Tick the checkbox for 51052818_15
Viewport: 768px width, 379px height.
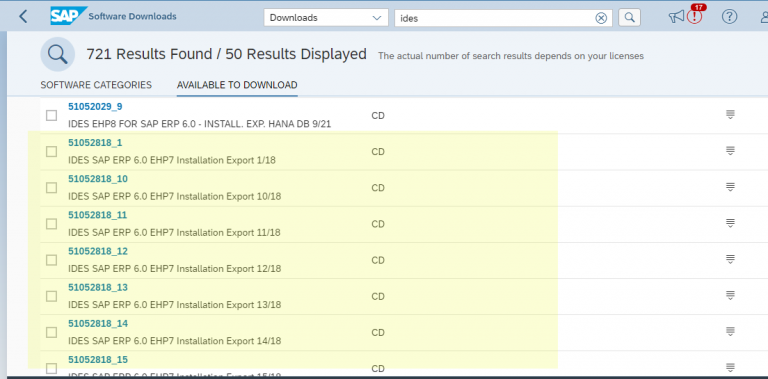click(x=51, y=368)
